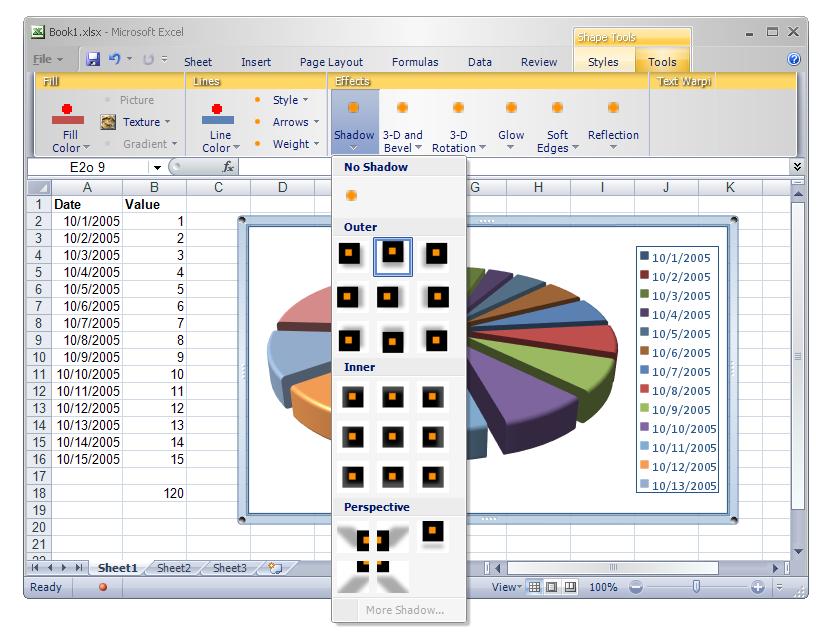Click the Texture icon in Fill group
This screenshot has height=642, width=826.
[x=108, y=122]
